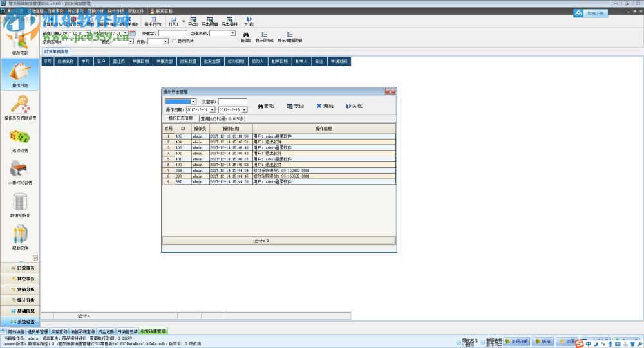
Task: Open log type dropdown in dialog
Action: point(193,102)
